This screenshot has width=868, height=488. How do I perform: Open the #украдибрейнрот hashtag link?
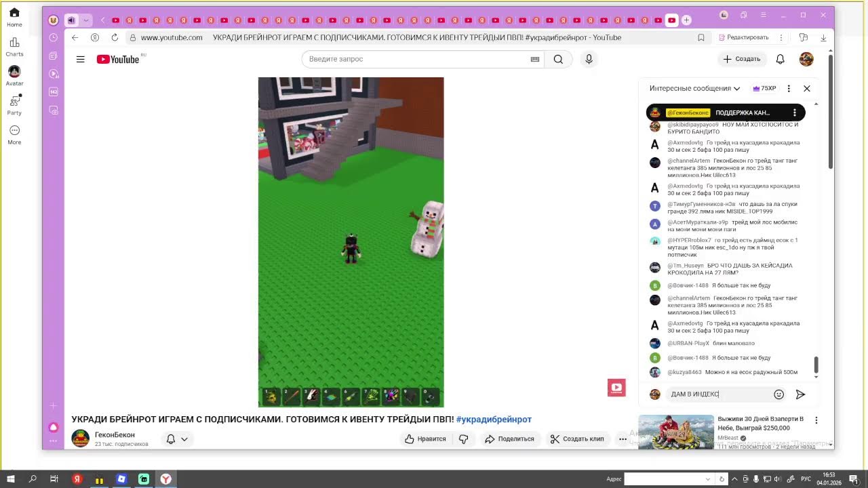[494, 420]
